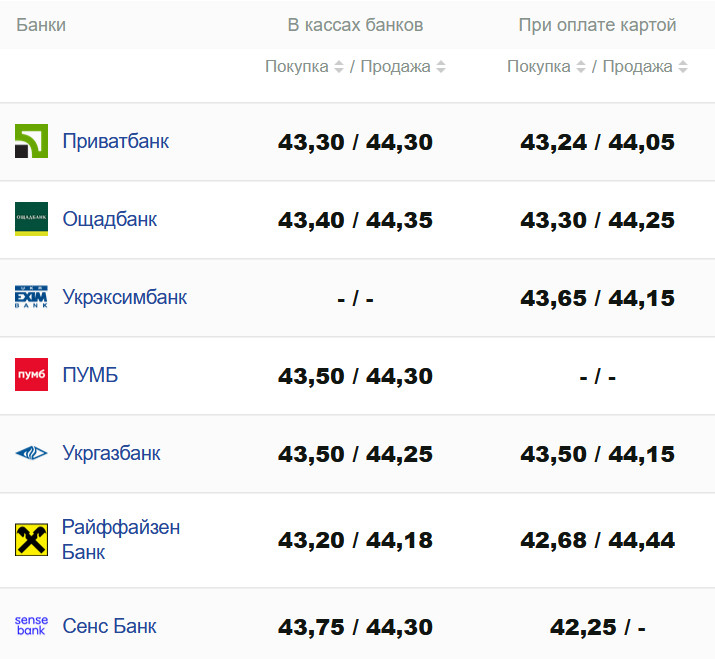Open the Ощадбанк link

coord(109,219)
